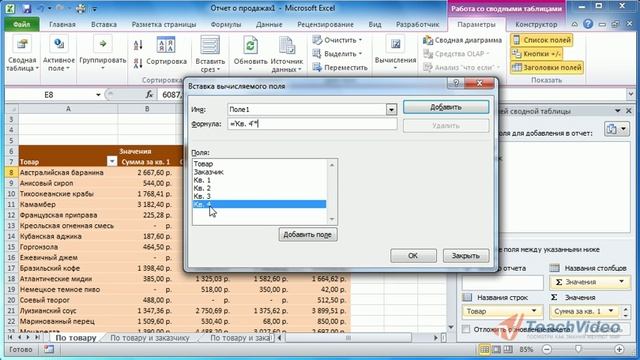Open the Товар column filter dropdown

(112, 162)
